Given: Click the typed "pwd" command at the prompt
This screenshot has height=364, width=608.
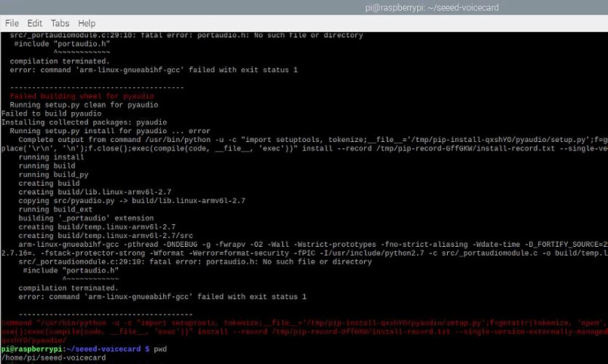Looking at the screenshot, I should 160,349.
